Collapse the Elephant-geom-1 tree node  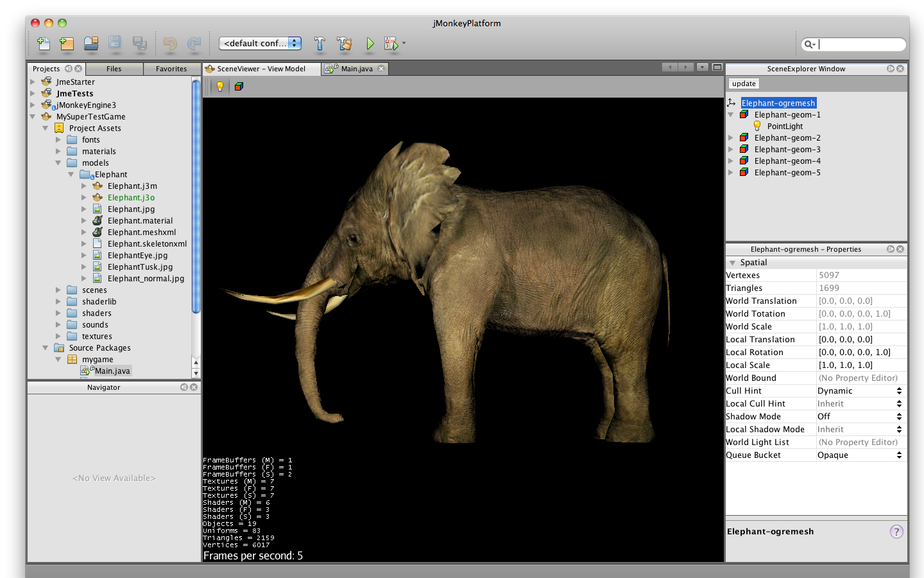(x=732, y=114)
